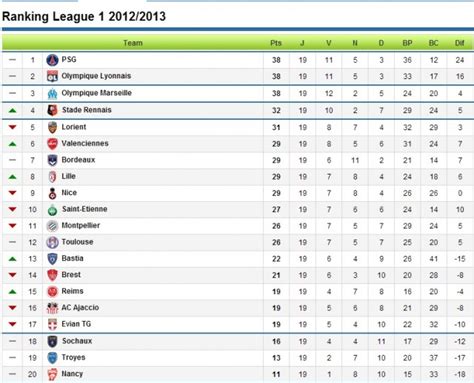Select the Nancy row at table bottom
The height and width of the screenshot is (383, 474).
pos(238,374)
